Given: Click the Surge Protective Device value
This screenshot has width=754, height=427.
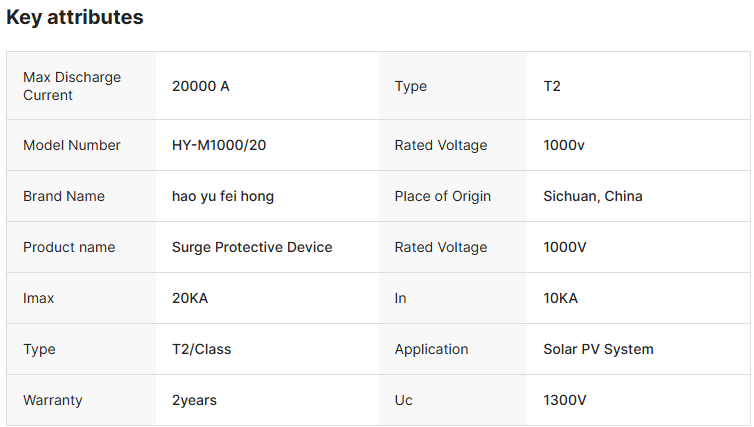Looking at the screenshot, I should pyautogui.click(x=252, y=247).
